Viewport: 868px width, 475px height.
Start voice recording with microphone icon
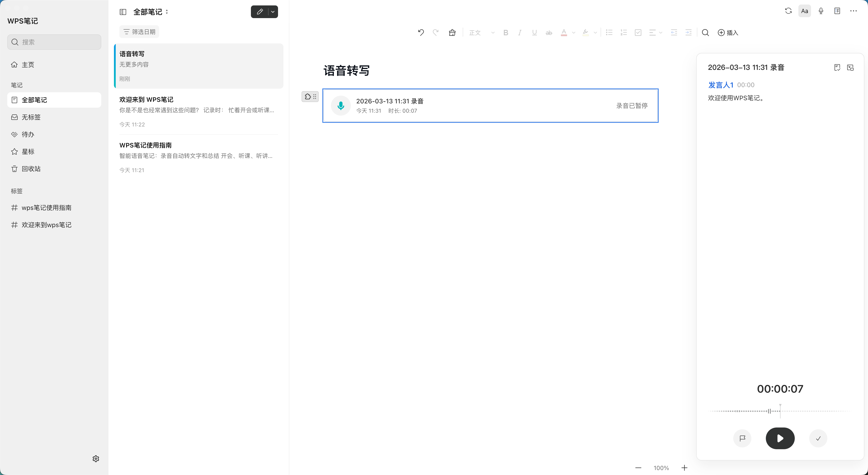tap(821, 11)
